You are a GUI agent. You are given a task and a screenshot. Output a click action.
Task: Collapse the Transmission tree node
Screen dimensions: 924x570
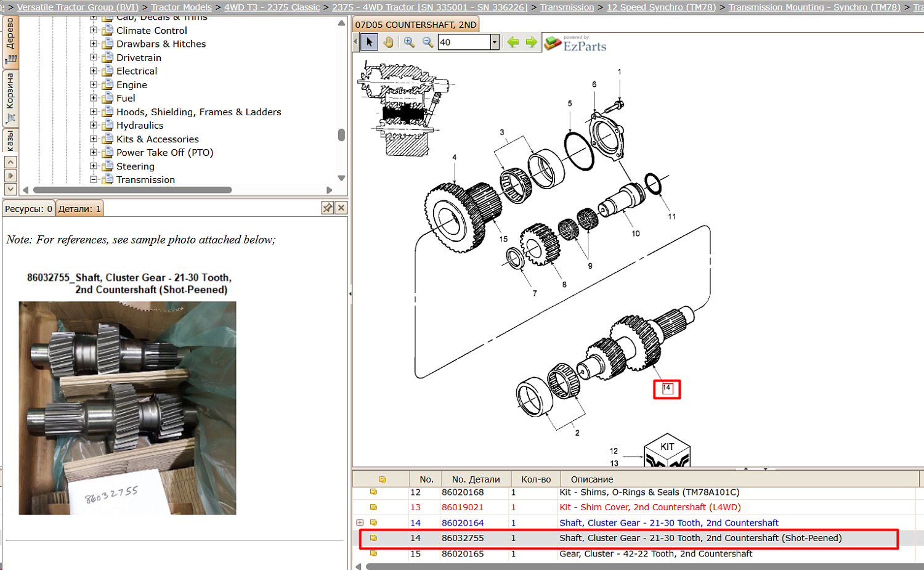coord(94,179)
